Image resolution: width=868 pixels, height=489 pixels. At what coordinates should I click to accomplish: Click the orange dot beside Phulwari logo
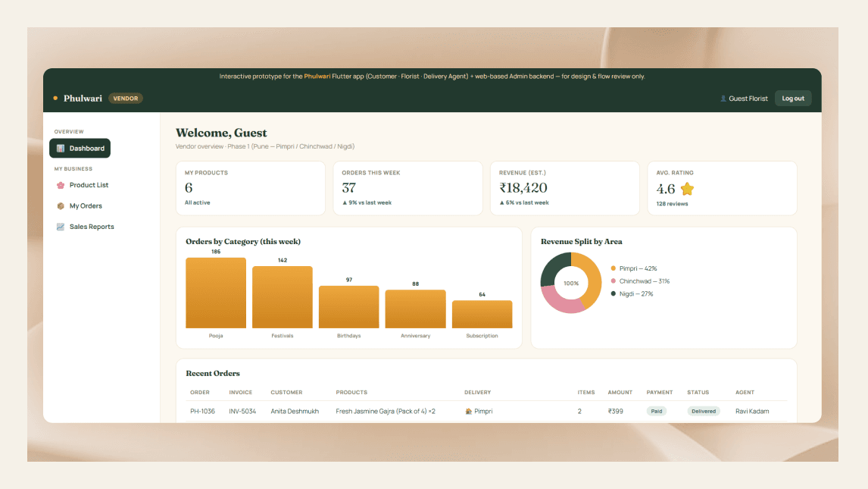(55, 98)
